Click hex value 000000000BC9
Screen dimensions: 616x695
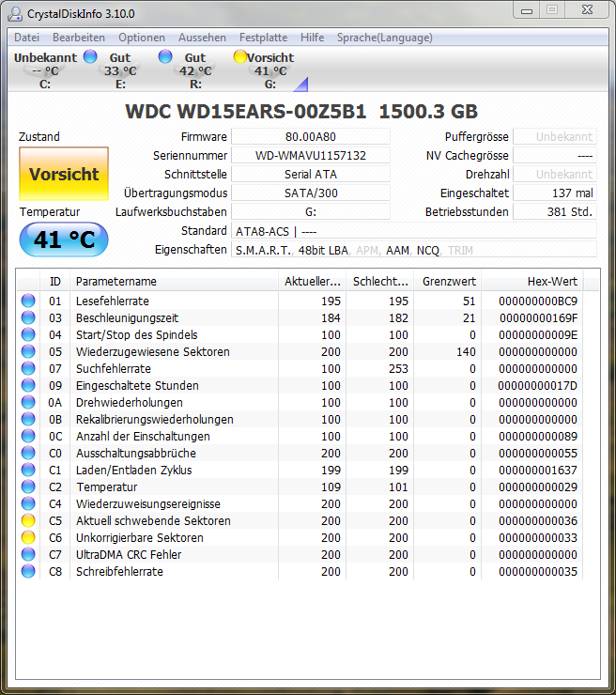tap(538, 301)
